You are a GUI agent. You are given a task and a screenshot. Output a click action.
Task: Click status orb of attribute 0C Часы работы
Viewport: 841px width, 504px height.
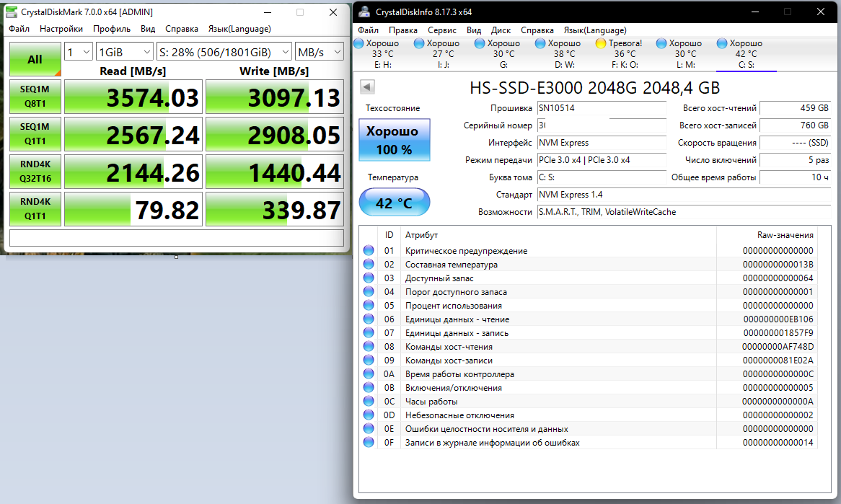pos(369,401)
